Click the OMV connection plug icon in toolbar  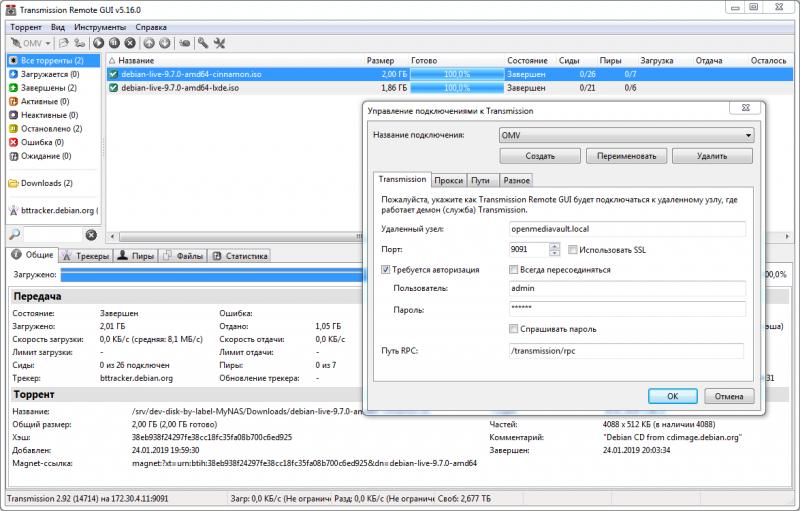click(x=16, y=43)
